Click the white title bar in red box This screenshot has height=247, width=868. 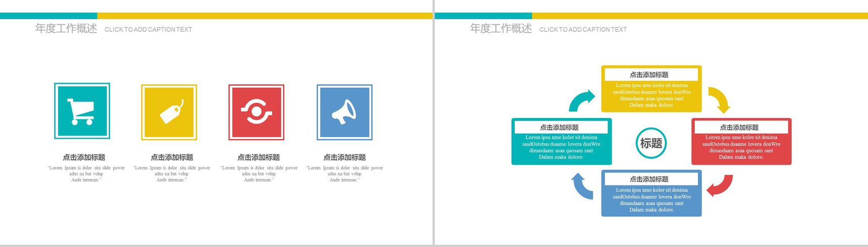(741, 128)
